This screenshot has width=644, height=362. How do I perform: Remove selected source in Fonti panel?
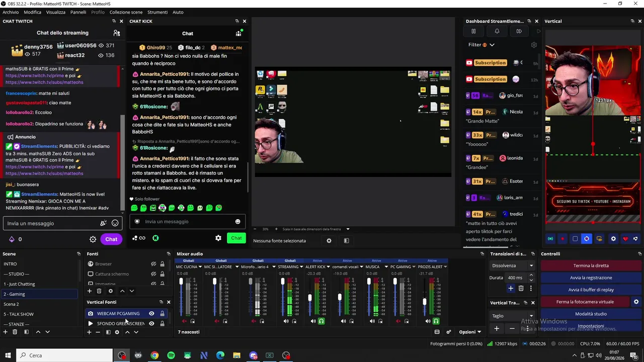(99, 291)
